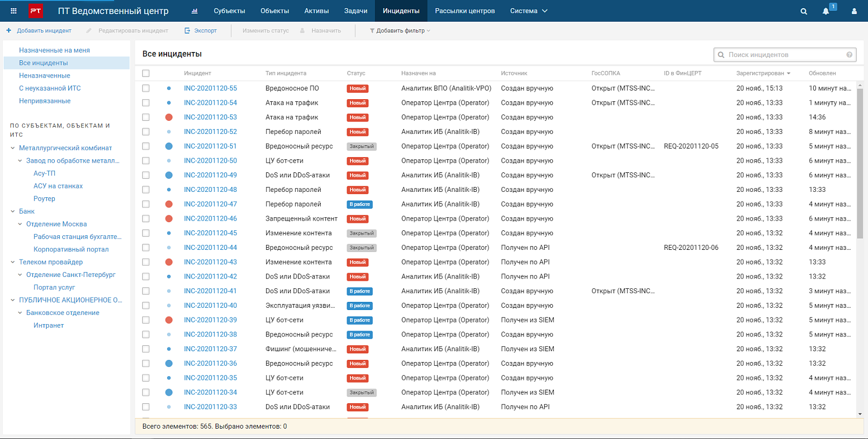The image size is (868, 439).
Task: Click severity dot of INC-20201120-43
Action: [169, 262]
